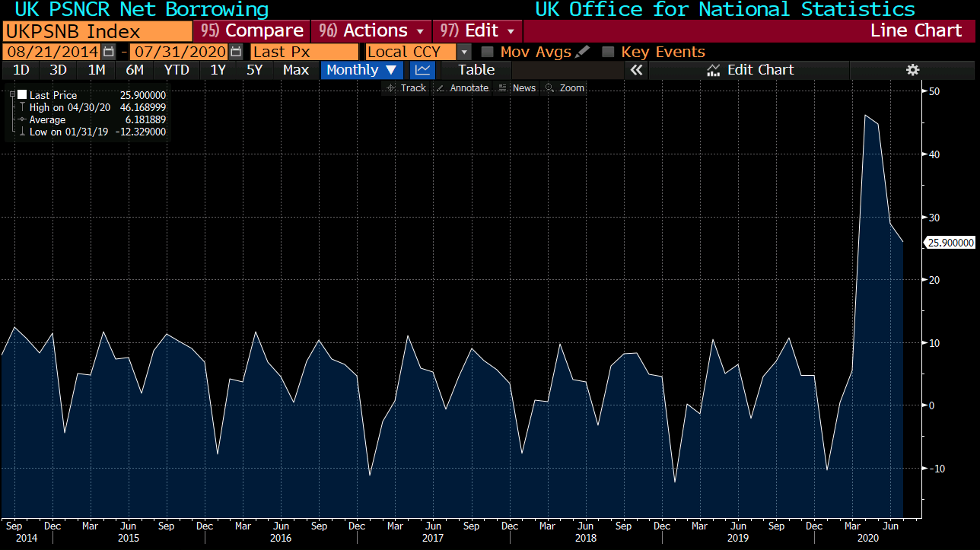Enable the Mov Avgs checkbox
The height and width of the screenshot is (550, 980).
(x=488, y=52)
